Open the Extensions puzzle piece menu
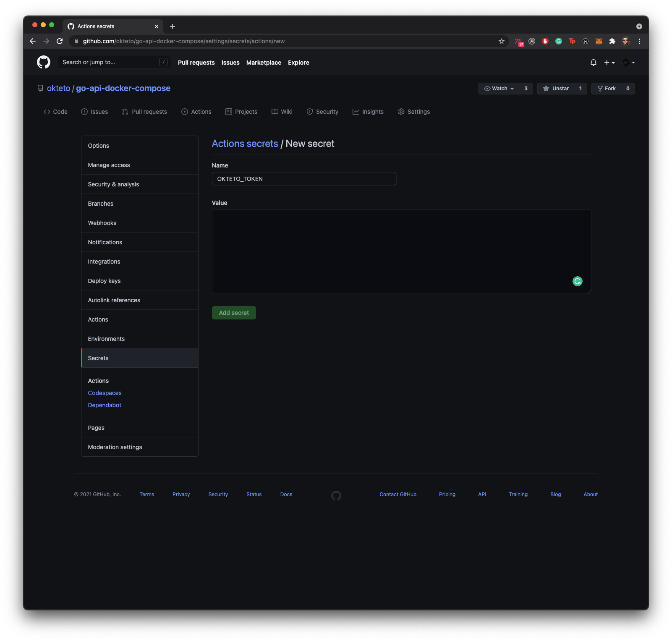Screen dimensions: 672x641 [612, 41]
